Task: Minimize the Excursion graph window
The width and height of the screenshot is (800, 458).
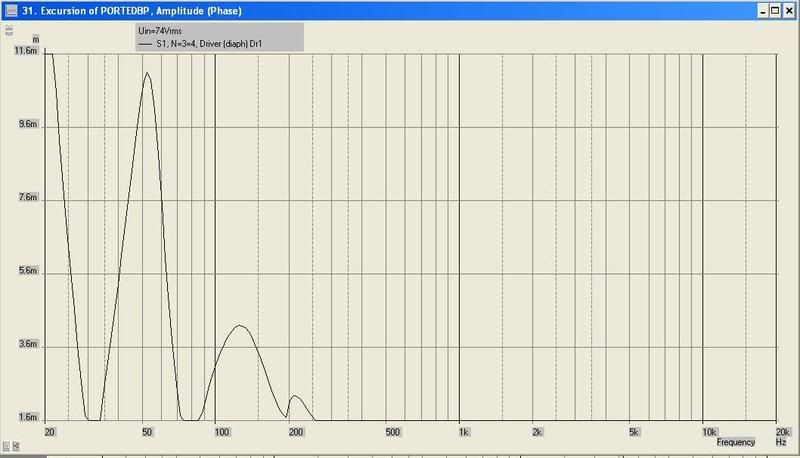Action: [760, 10]
